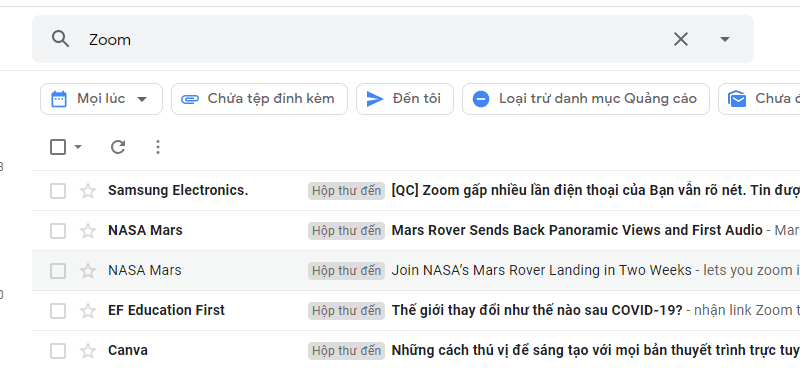Open select-all dropdown arrow
The height and width of the screenshot is (369, 800).
tap(78, 147)
